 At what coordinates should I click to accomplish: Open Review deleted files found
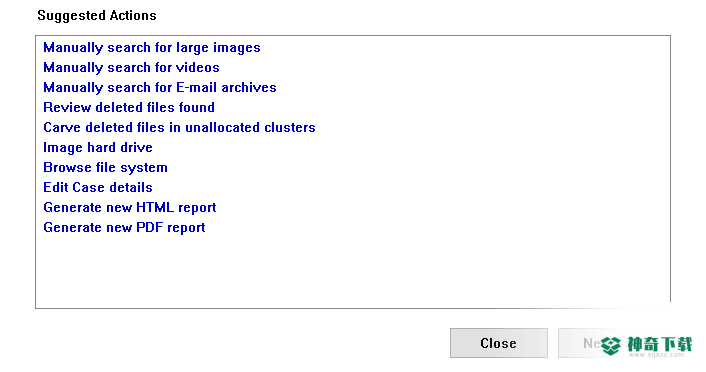[129, 107]
